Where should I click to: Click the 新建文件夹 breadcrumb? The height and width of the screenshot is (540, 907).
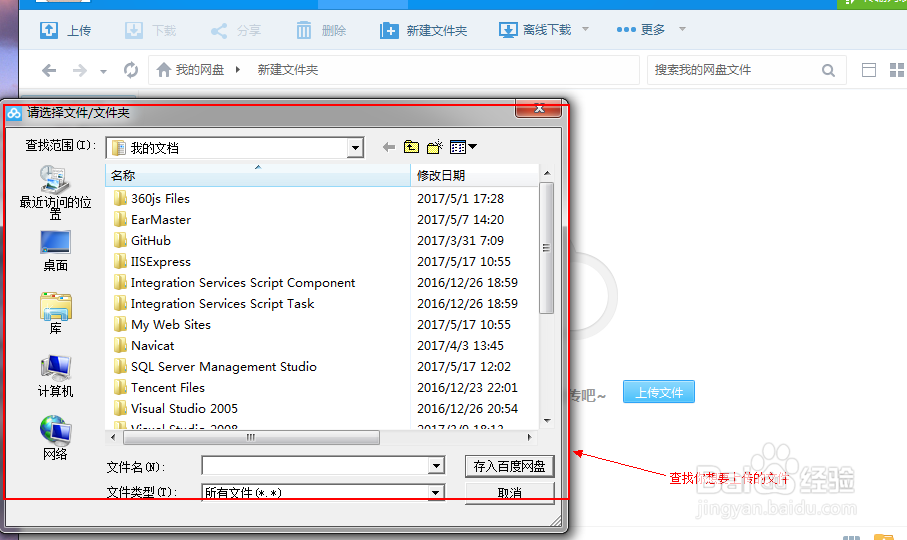pos(287,70)
